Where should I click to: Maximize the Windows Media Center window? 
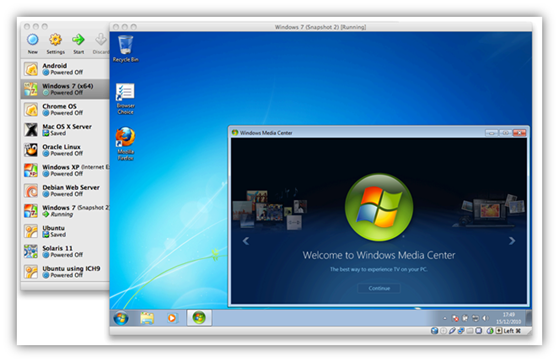(506, 133)
